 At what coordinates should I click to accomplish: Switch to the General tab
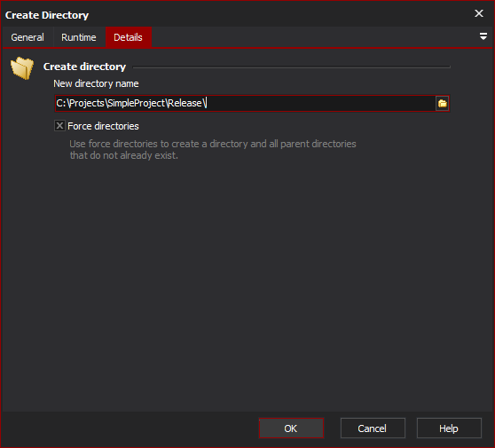[27, 37]
